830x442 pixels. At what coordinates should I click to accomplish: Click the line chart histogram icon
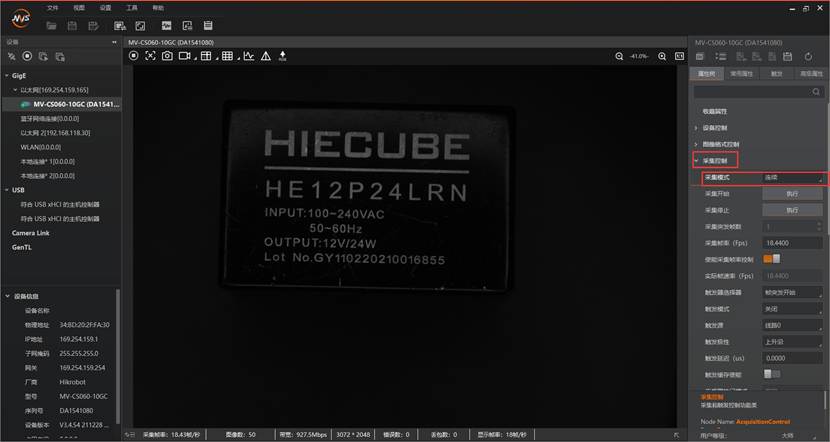[249, 56]
